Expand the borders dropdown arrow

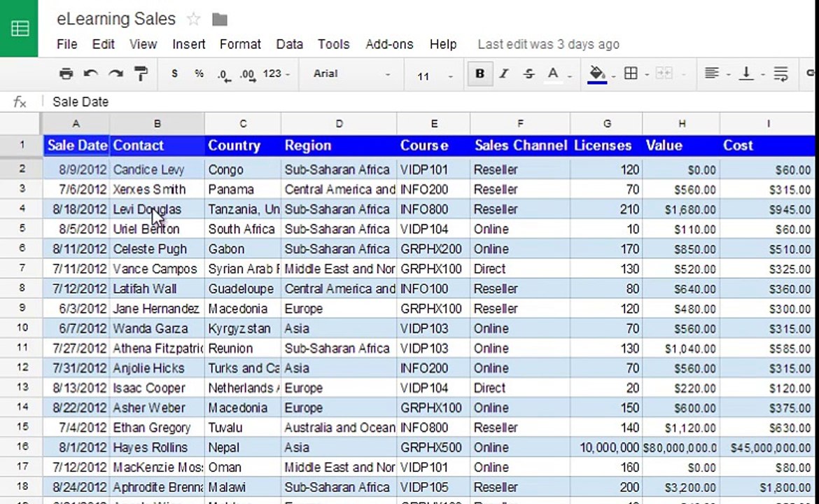pos(647,75)
